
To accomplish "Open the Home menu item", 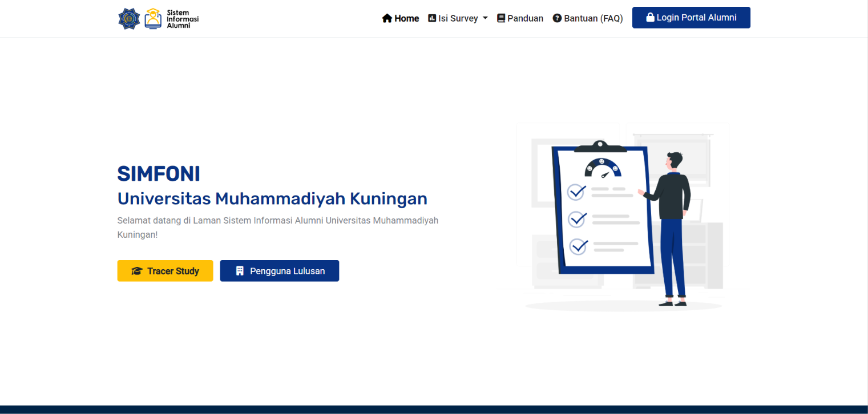I will pos(401,18).
